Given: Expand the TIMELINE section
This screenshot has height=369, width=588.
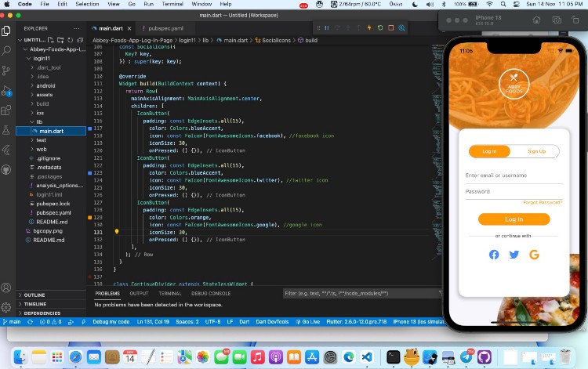Looking at the screenshot, I should (x=34, y=304).
